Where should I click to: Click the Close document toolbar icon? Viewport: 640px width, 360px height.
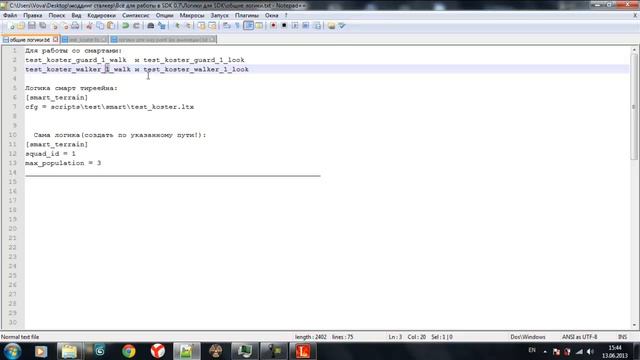pos(54,26)
